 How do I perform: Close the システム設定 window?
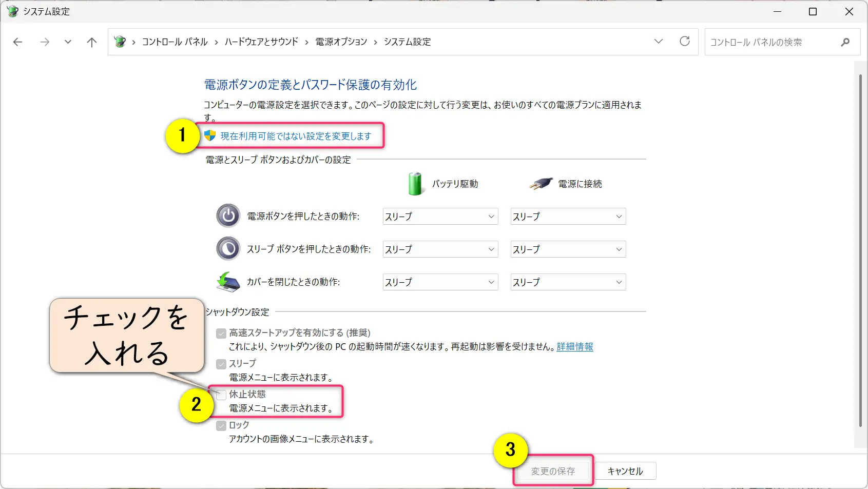(x=849, y=11)
